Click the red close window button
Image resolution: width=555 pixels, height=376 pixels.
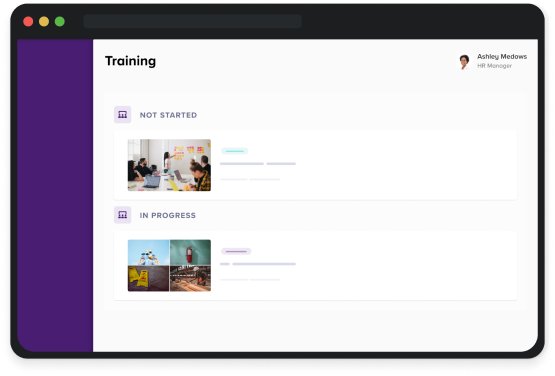pos(28,21)
